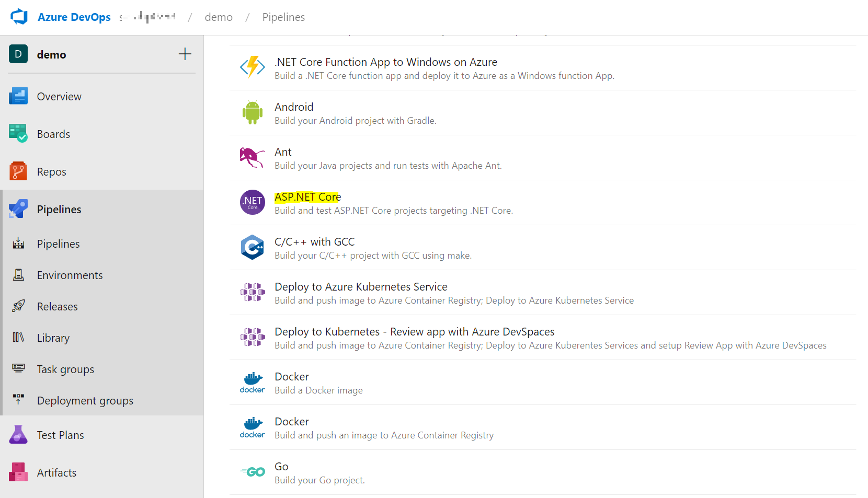
Task: Select the Android template
Action: (x=543, y=113)
